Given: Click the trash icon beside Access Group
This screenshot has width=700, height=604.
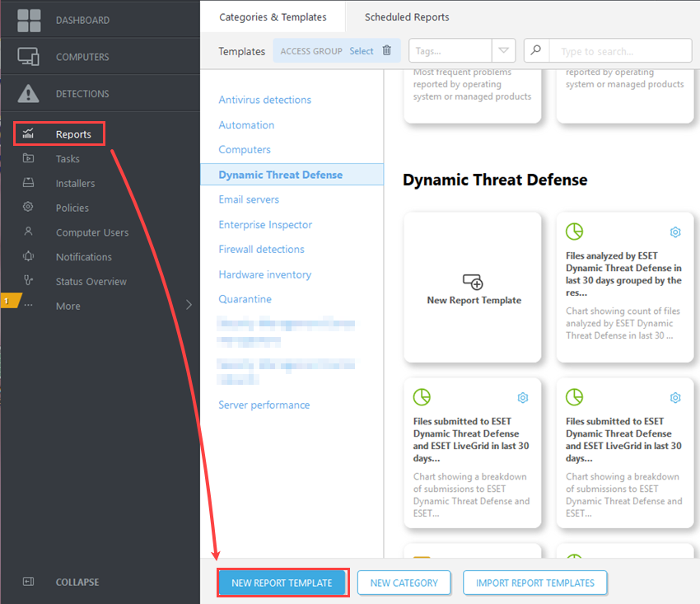Looking at the screenshot, I should pyautogui.click(x=386, y=50).
